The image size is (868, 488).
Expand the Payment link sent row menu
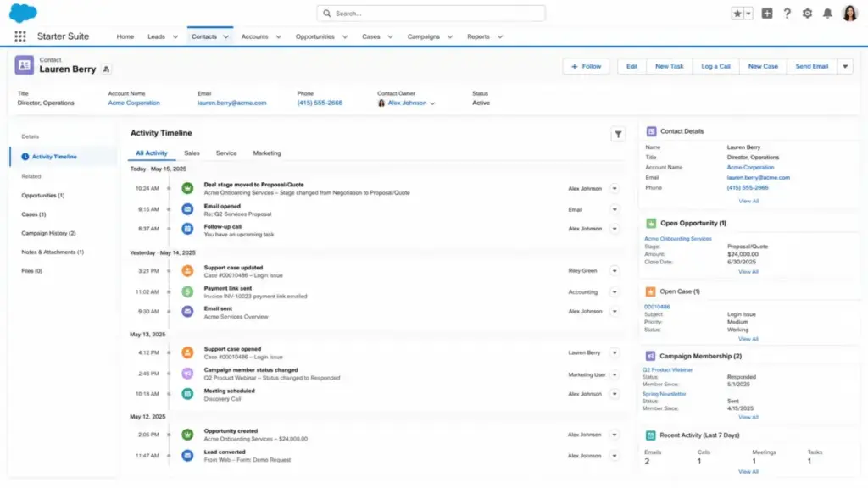point(615,292)
